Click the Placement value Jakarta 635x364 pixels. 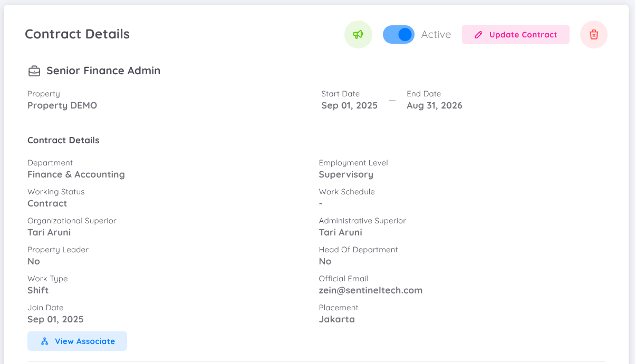pos(336,319)
